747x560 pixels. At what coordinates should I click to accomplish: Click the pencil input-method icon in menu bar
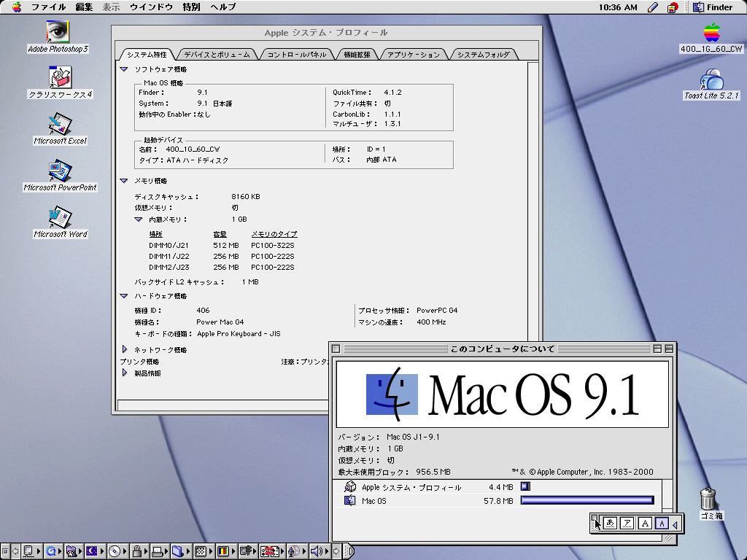[x=653, y=7]
